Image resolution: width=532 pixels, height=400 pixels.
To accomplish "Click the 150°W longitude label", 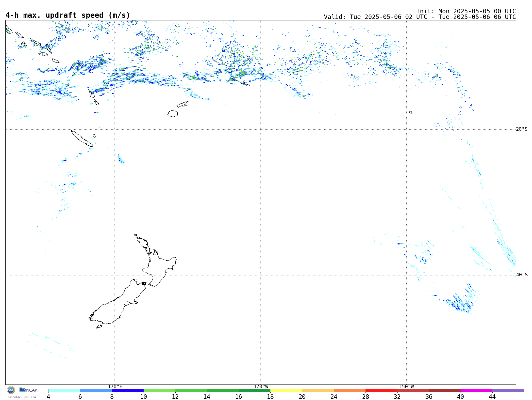I will [406, 386].
